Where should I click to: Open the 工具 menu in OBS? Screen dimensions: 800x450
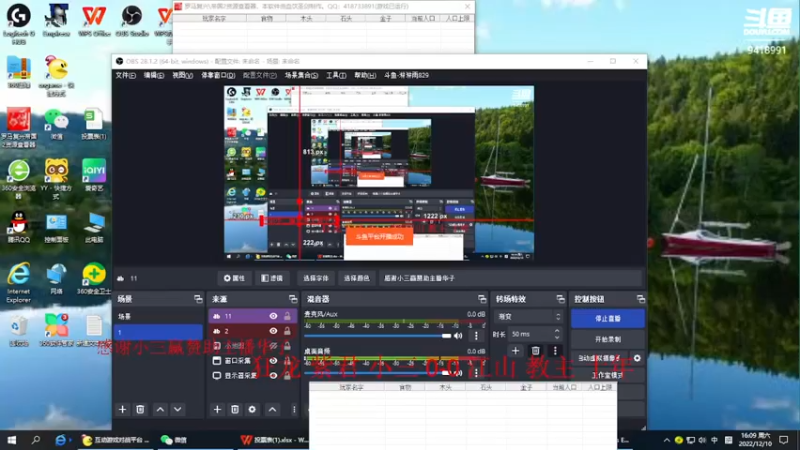pyautogui.click(x=336, y=75)
